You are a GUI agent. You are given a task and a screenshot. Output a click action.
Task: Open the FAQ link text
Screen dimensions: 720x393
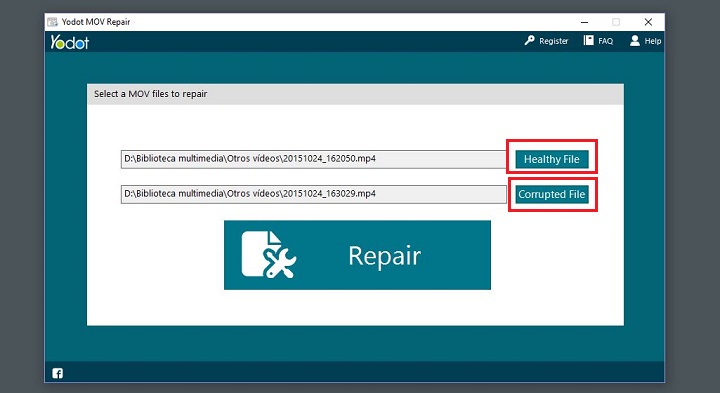tap(605, 41)
